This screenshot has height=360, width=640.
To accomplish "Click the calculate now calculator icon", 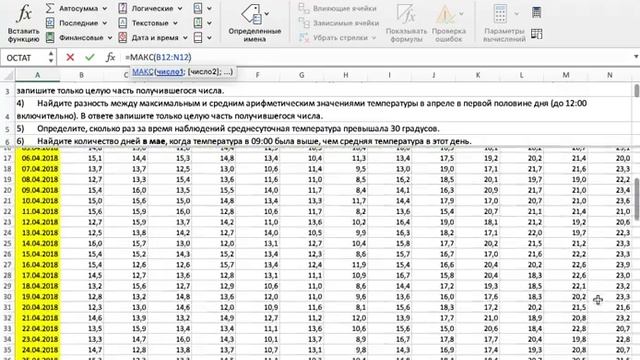I will (x=537, y=12).
